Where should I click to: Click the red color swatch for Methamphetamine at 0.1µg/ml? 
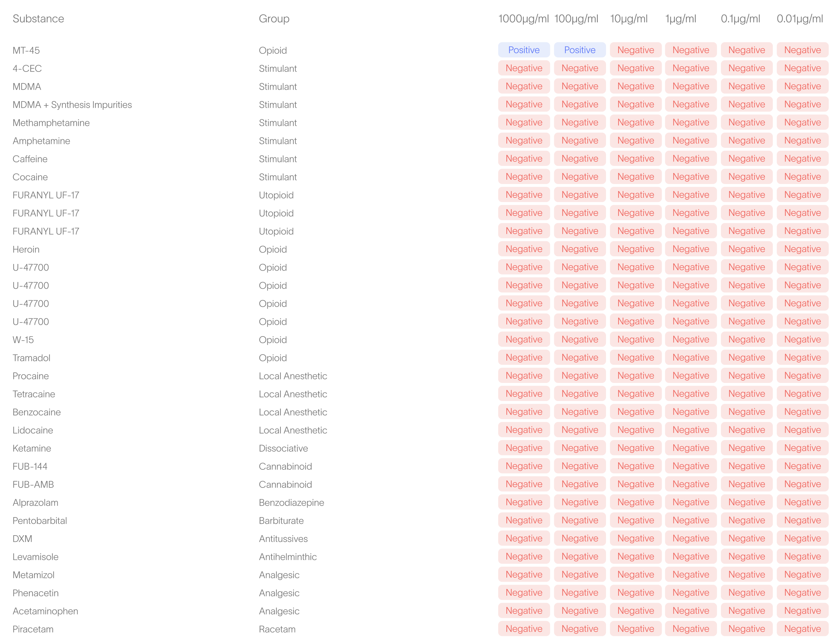pyautogui.click(x=747, y=123)
